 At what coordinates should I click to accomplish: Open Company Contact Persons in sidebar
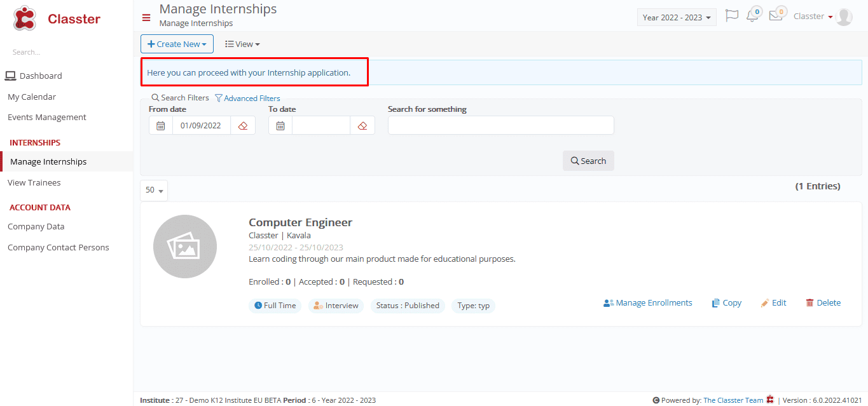point(59,247)
